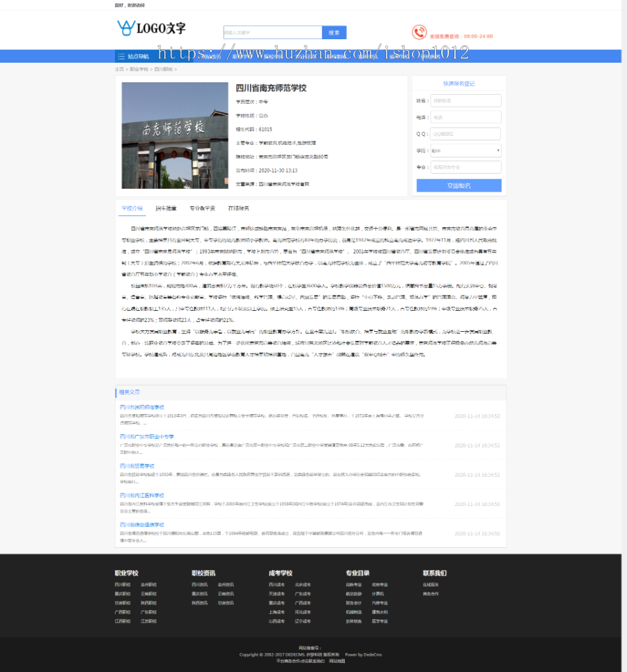This screenshot has width=627, height=672.
Task: Click 上海成考 in the footer
Action: pos(277,612)
